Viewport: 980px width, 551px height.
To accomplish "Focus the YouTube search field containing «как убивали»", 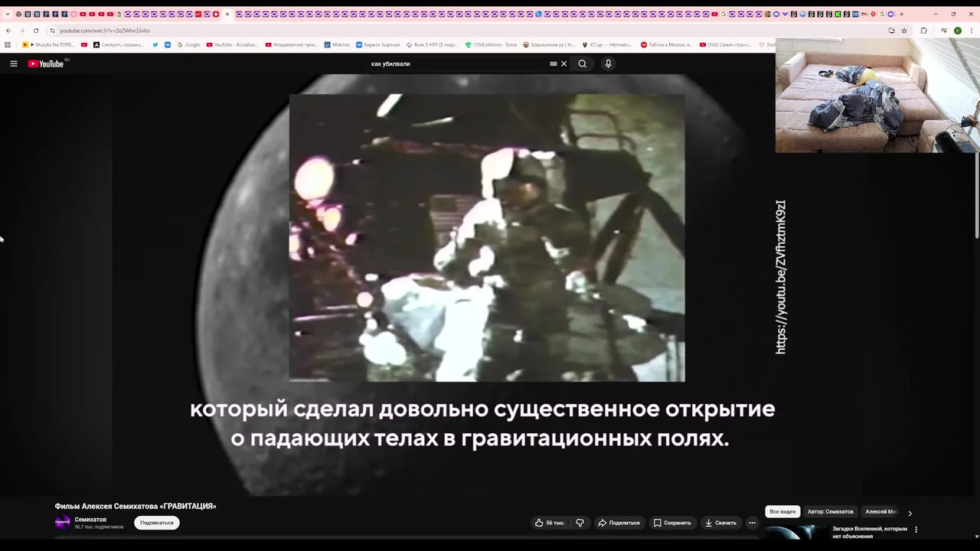I will pos(458,64).
